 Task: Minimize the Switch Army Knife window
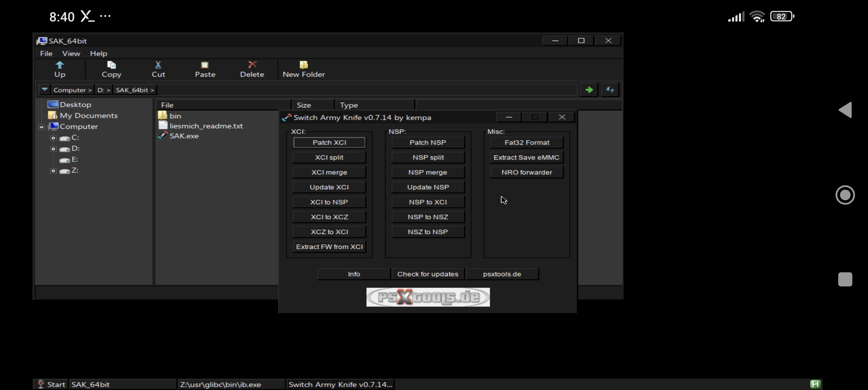click(x=509, y=117)
